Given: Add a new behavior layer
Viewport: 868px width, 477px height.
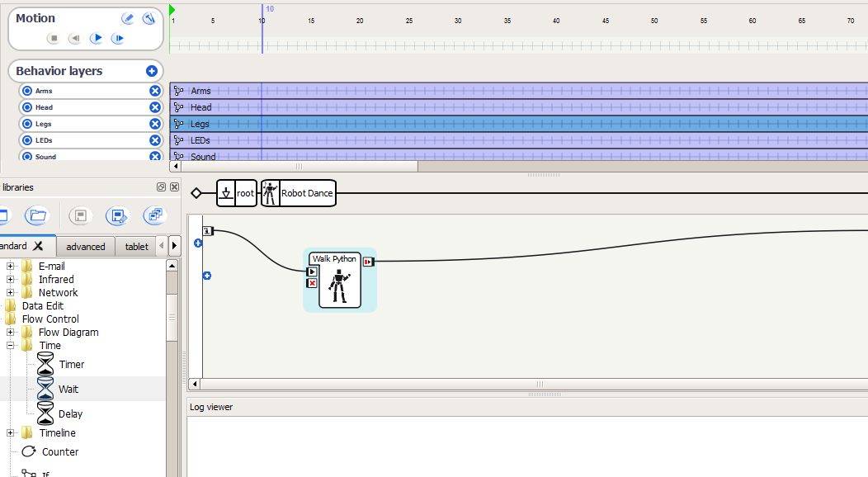Looking at the screenshot, I should [152, 72].
